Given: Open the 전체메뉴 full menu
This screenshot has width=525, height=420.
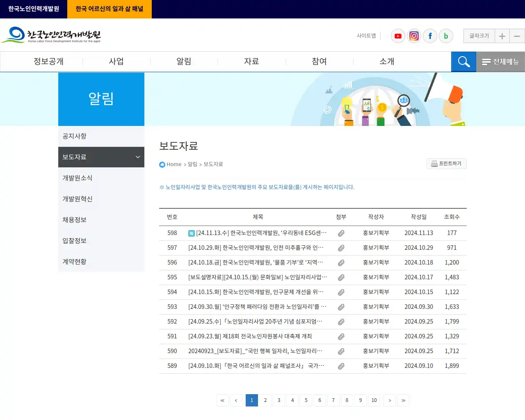Looking at the screenshot, I should pyautogui.click(x=500, y=62).
